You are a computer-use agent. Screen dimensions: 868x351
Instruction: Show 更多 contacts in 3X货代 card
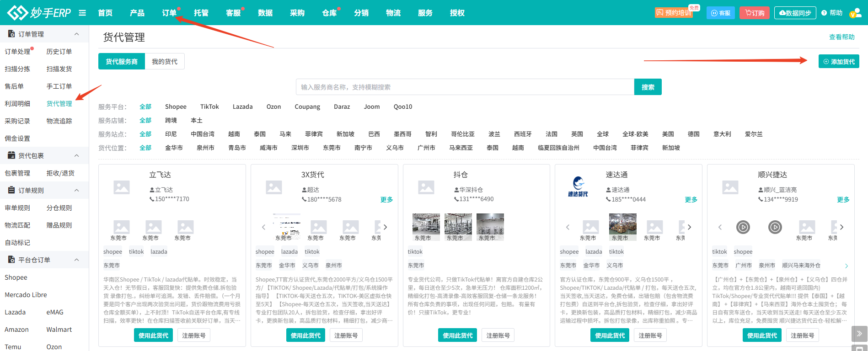coord(386,200)
